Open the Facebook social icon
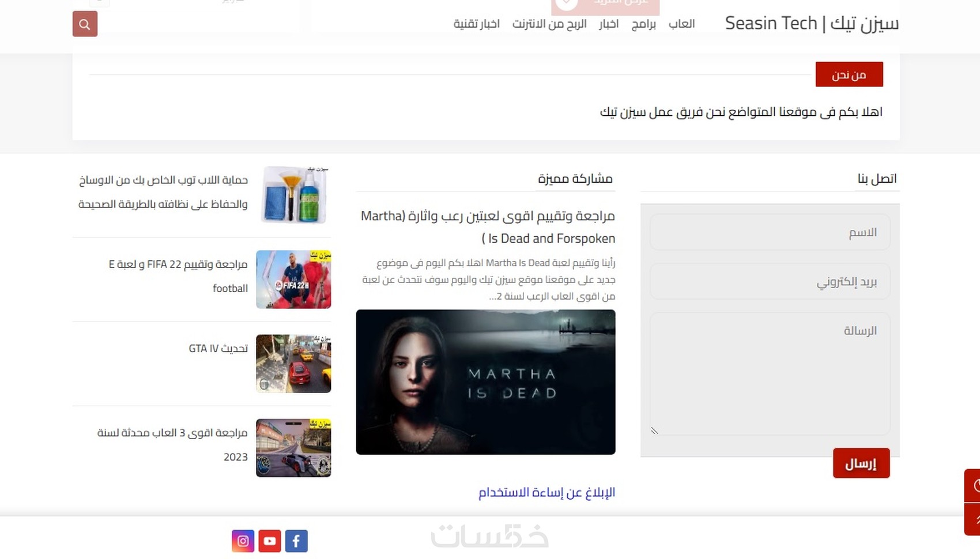980x559 pixels. 296,541
